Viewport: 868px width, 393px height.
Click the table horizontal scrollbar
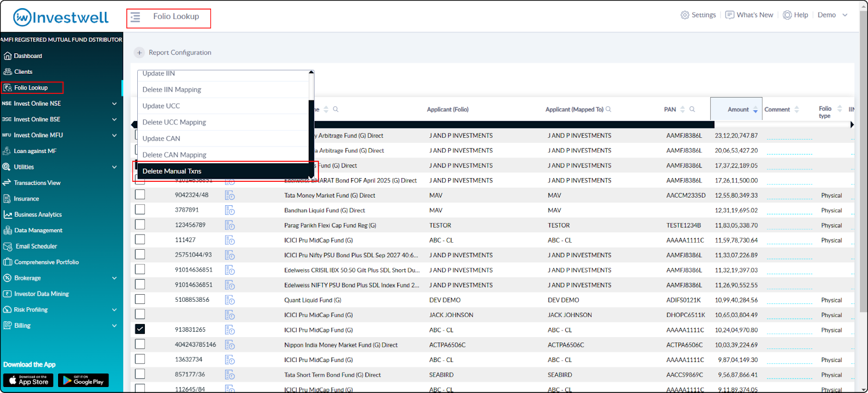point(426,125)
